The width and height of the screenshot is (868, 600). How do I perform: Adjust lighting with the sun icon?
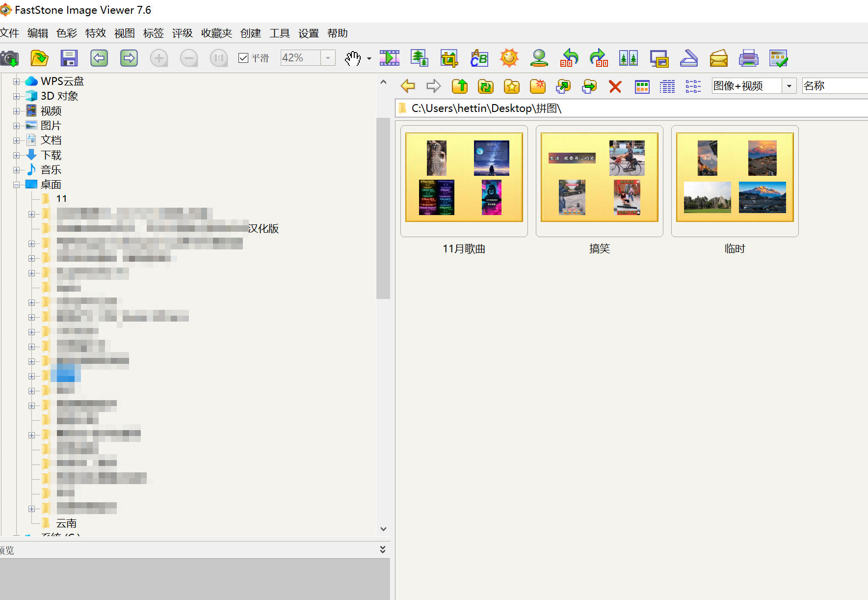tap(509, 58)
